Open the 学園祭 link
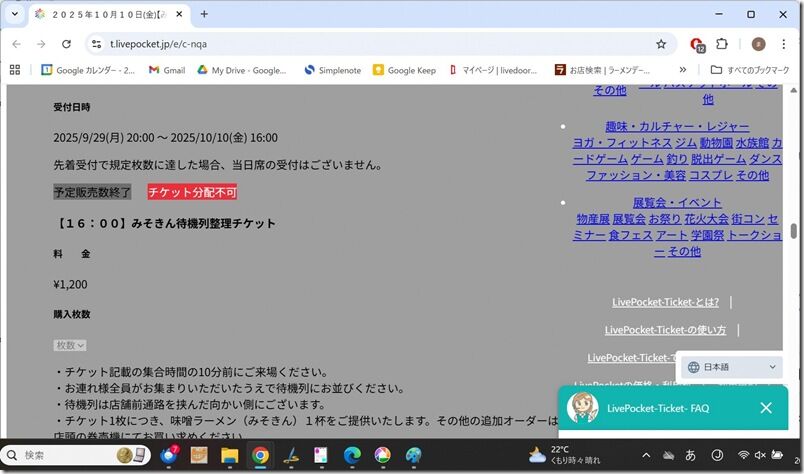Screen dimensions: 804x474 pyautogui.click(x=707, y=235)
